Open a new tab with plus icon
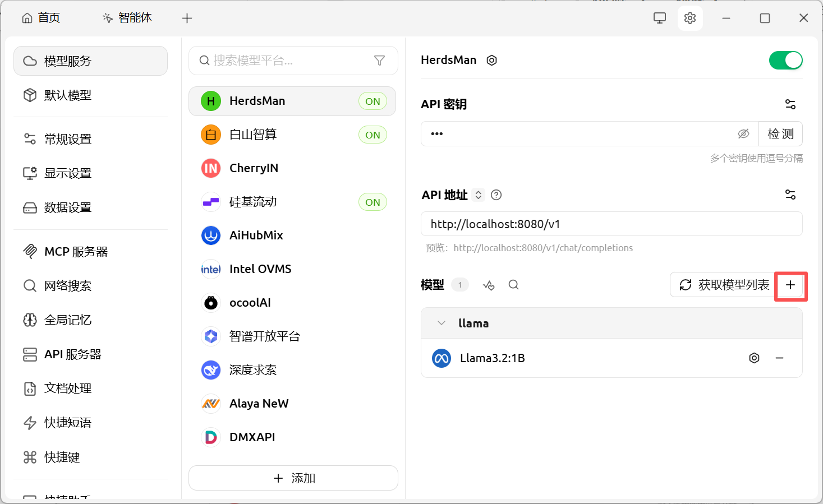The height and width of the screenshot is (504, 823). pyautogui.click(x=187, y=18)
